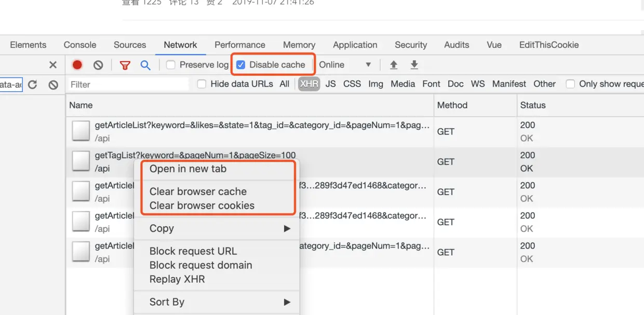Image resolution: width=644 pixels, height=315 pixels.
Task: Switch to the Console tab
Action: tap(80, 45)
